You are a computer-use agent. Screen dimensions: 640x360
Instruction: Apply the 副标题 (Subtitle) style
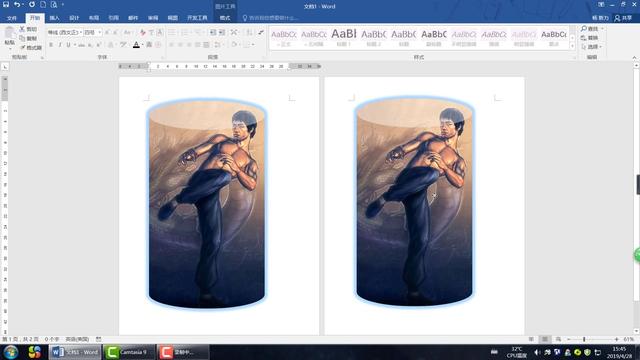(x=433, y=38)
